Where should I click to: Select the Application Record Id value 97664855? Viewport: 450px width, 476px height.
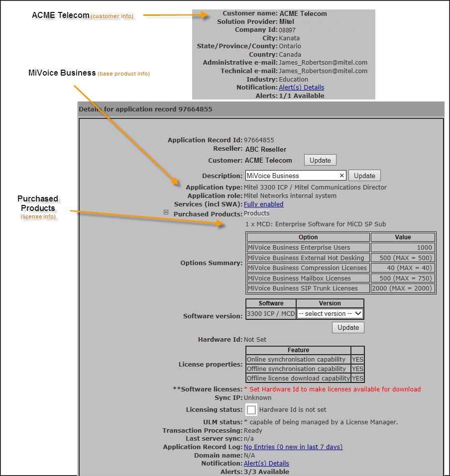[x=259, y=140]
